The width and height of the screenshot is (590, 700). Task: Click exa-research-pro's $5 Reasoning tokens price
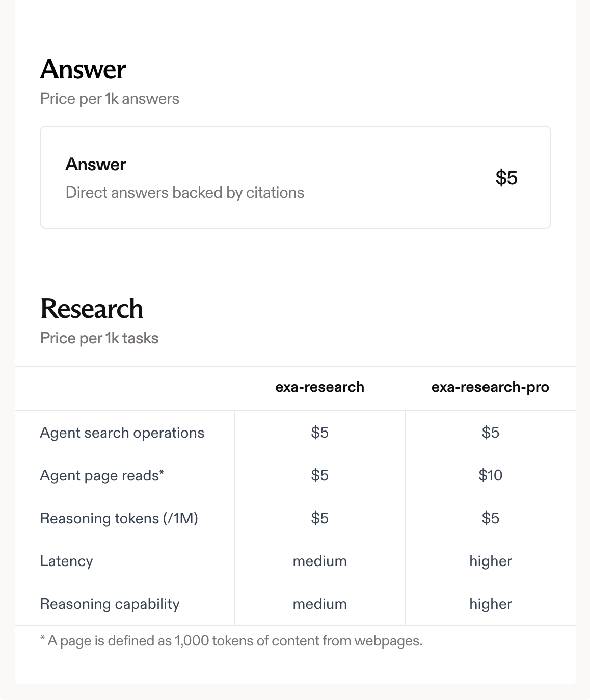click(x=490, y=518)
